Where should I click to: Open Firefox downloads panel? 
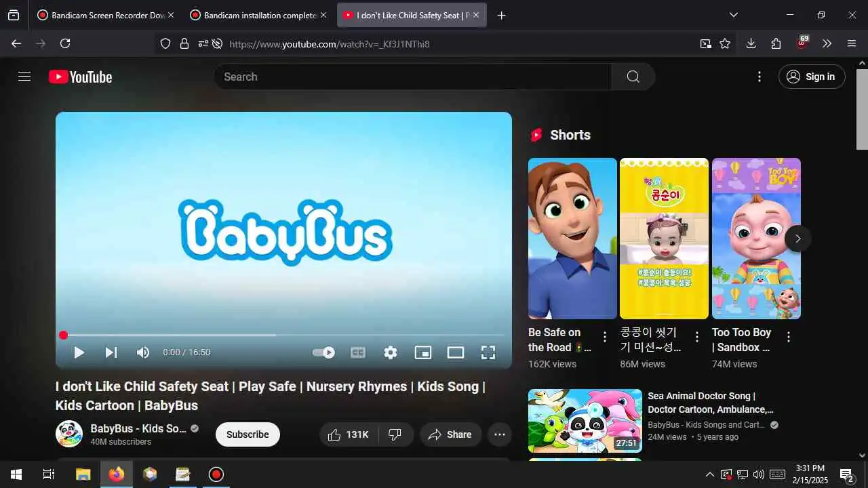pyautogui.click(x=751, y=43)
